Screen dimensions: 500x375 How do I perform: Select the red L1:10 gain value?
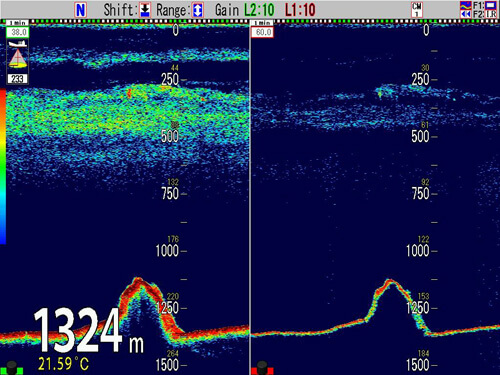click(x=300, y=10)
